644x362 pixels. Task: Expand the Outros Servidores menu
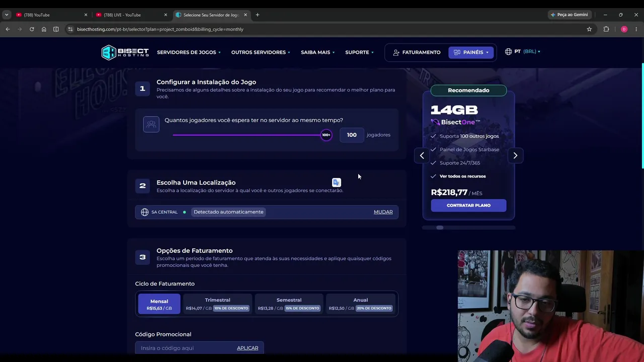pos(261,52)
